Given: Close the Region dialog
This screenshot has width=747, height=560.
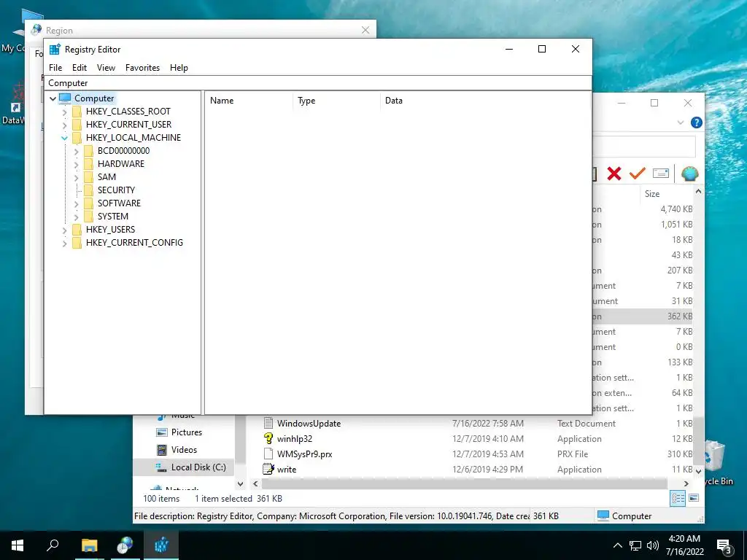Looking at the screenshot, I should pos(365,30).
